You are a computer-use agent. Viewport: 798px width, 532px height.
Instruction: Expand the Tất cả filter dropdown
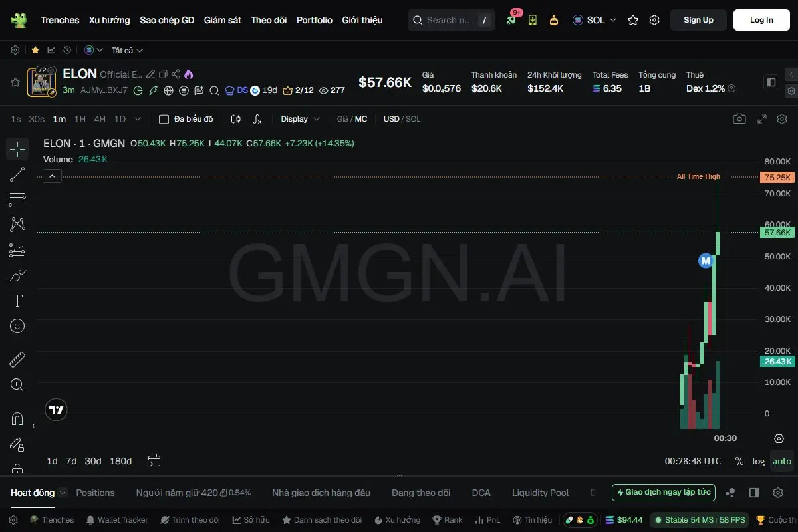click(127, 50)
